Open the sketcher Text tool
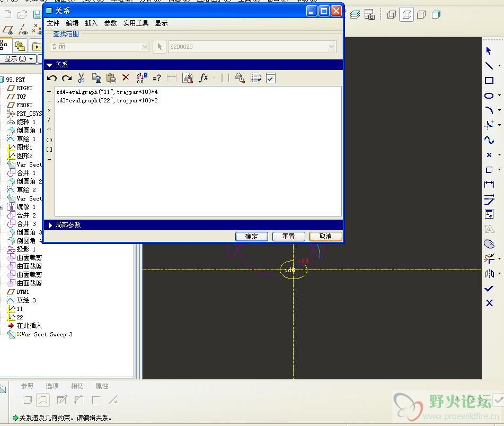The image size is (504, 426). (489, 229)
